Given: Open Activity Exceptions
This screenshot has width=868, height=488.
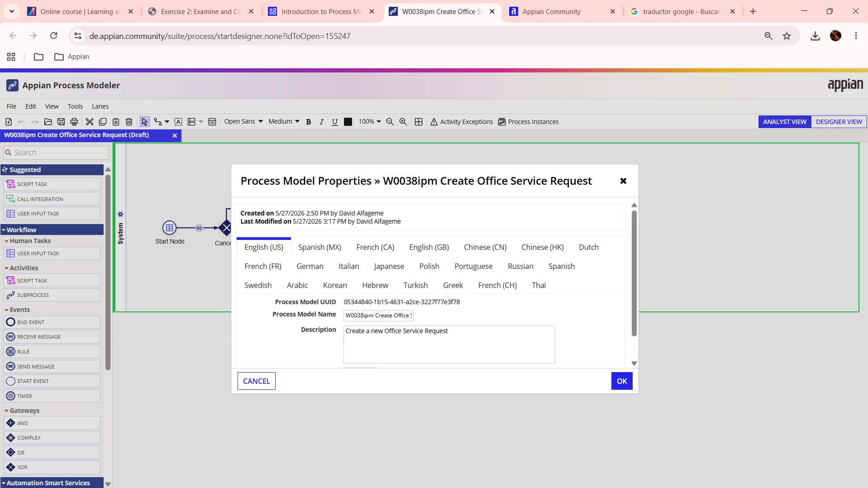Looking at the screenshot, I should click(x=462, y=122).
